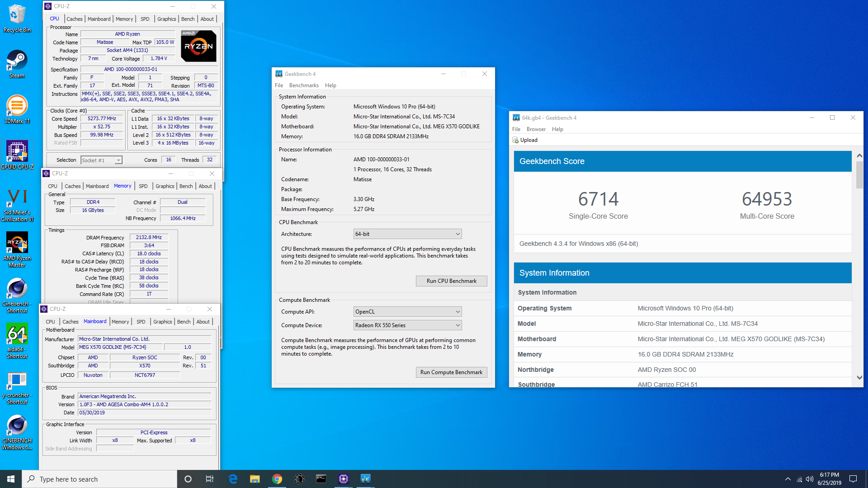Click the Run Compute Benchmark button
This screenshot has width=868, height=488.
tap(451, 372)
